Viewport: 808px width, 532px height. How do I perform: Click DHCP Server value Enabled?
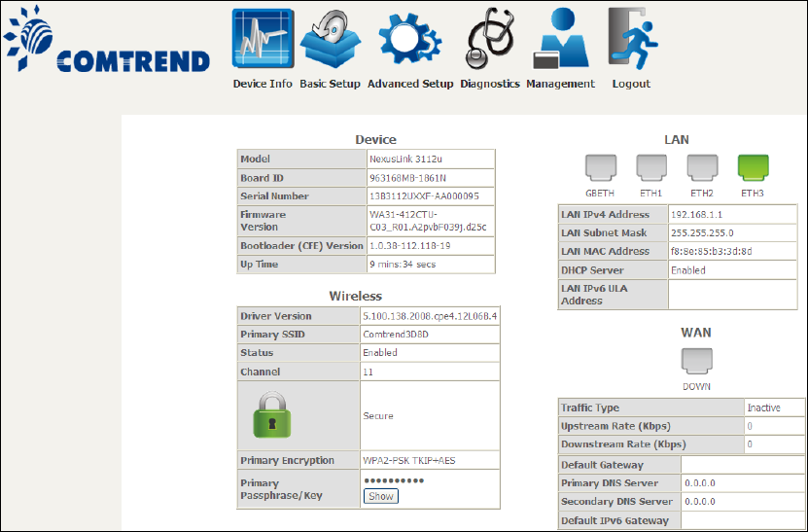688,270
